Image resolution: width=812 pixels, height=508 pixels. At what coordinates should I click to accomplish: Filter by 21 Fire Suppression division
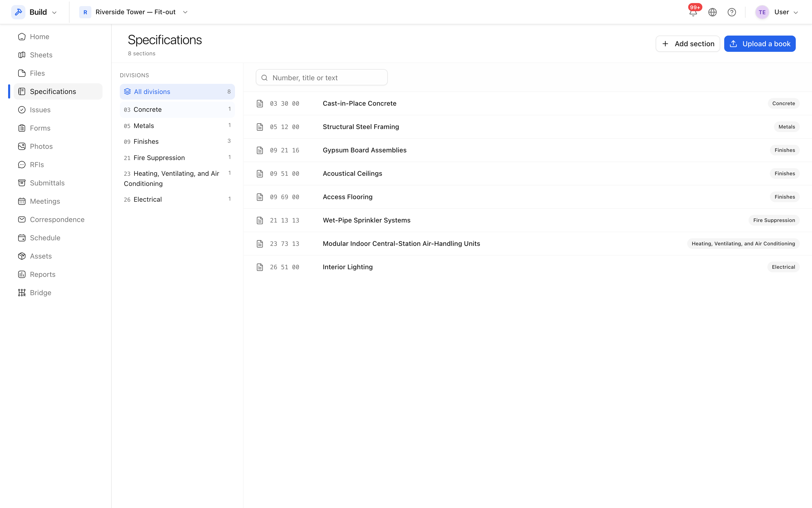pyautogui.click(x=177, y=157)
